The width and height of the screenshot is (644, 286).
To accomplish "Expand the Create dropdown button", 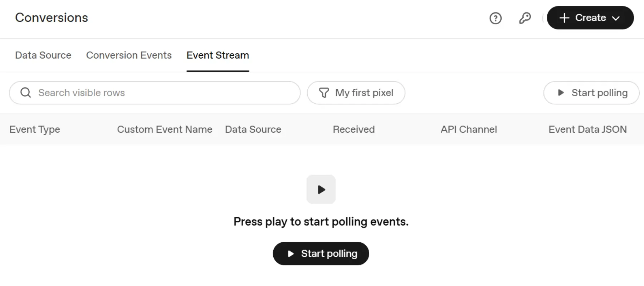I will (590, 18).
